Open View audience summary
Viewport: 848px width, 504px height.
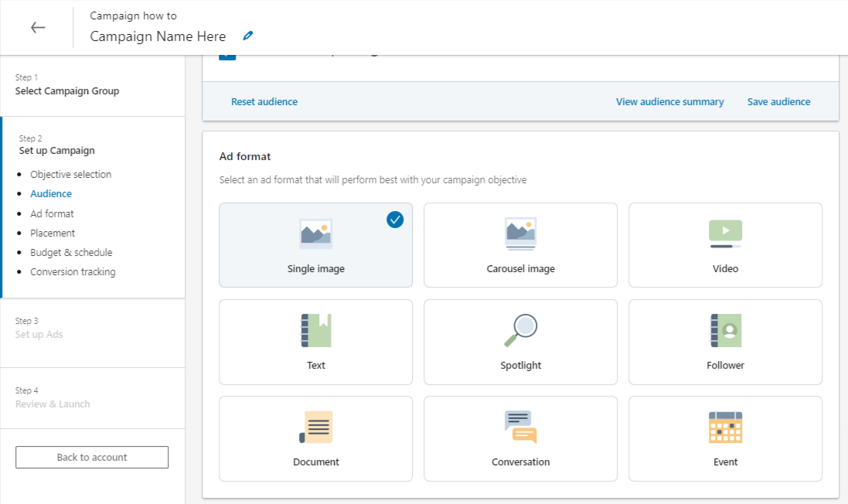coord(669,102)
